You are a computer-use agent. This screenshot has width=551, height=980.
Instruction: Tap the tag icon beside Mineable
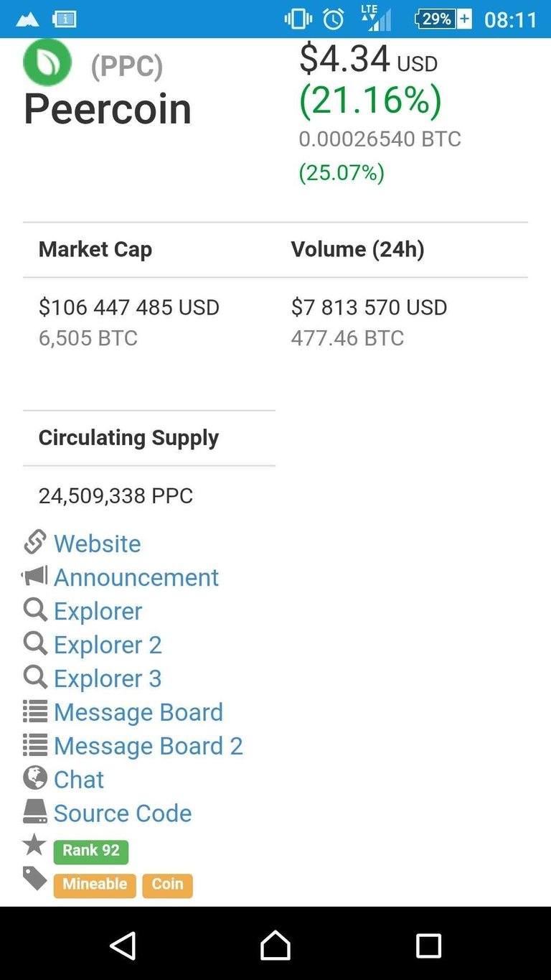point(34,879)
